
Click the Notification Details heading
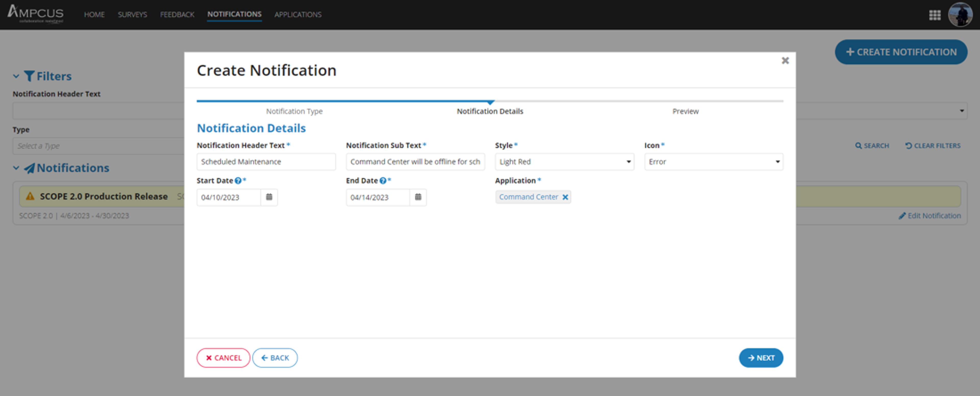point(251,128)
